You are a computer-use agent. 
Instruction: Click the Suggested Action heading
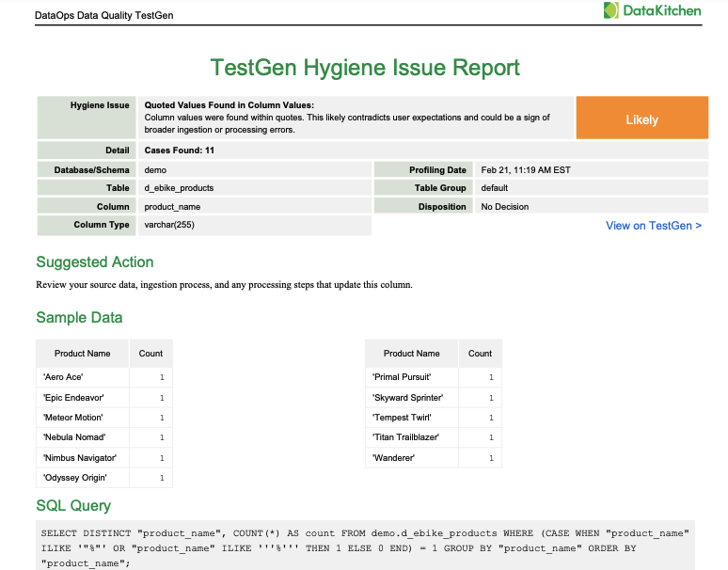[94, 262]
